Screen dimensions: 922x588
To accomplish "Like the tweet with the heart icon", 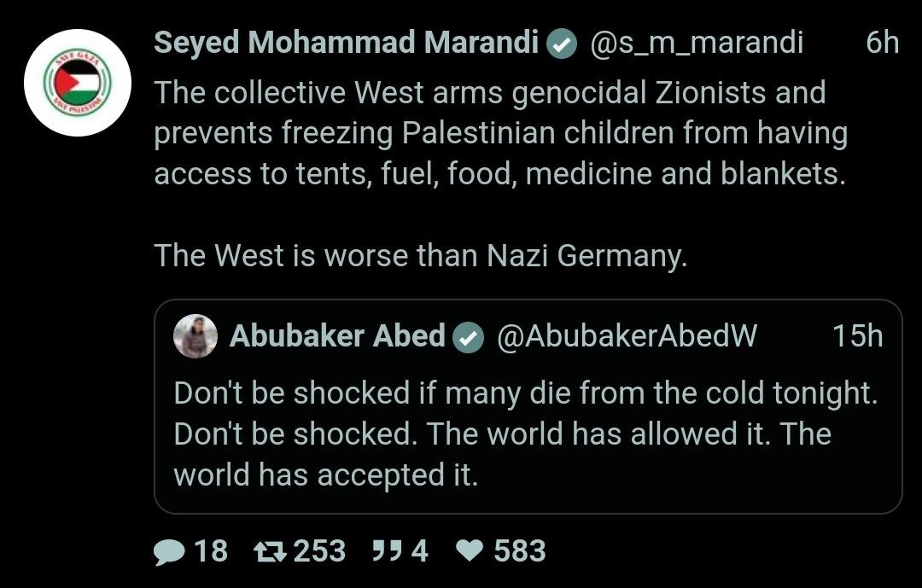I will (x=469, y=551).
